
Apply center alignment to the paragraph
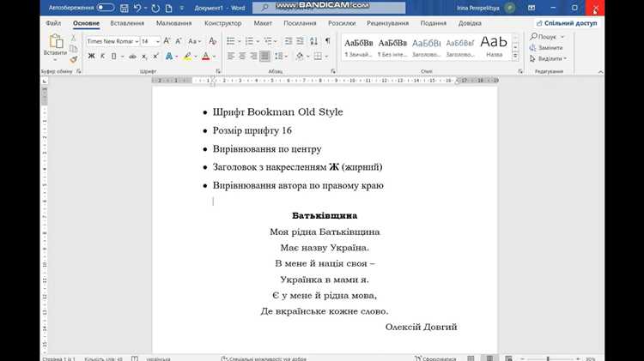point(242,57)
